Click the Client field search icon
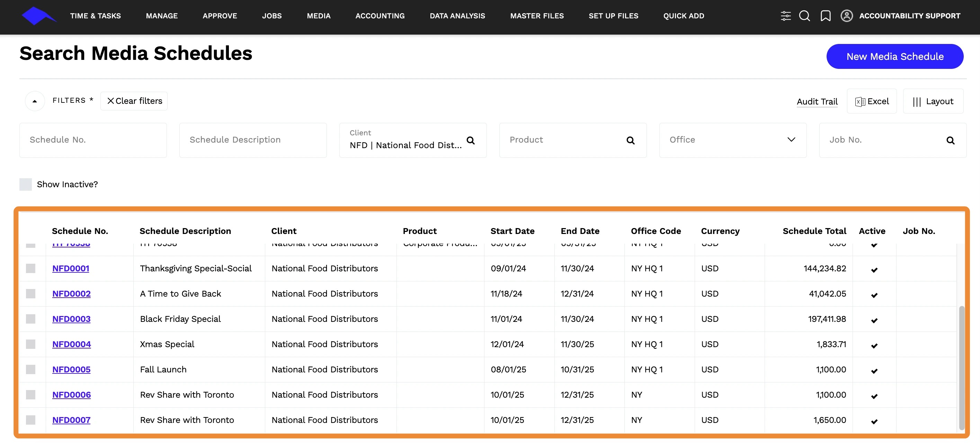Image resolution: width=980 pixels, height=443 pixels. 471,141
